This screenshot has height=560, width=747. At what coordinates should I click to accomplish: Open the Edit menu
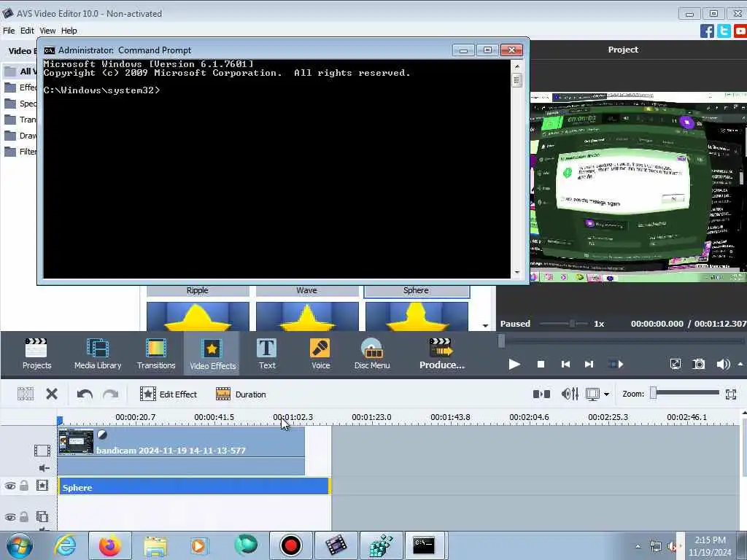click(27, 31)
